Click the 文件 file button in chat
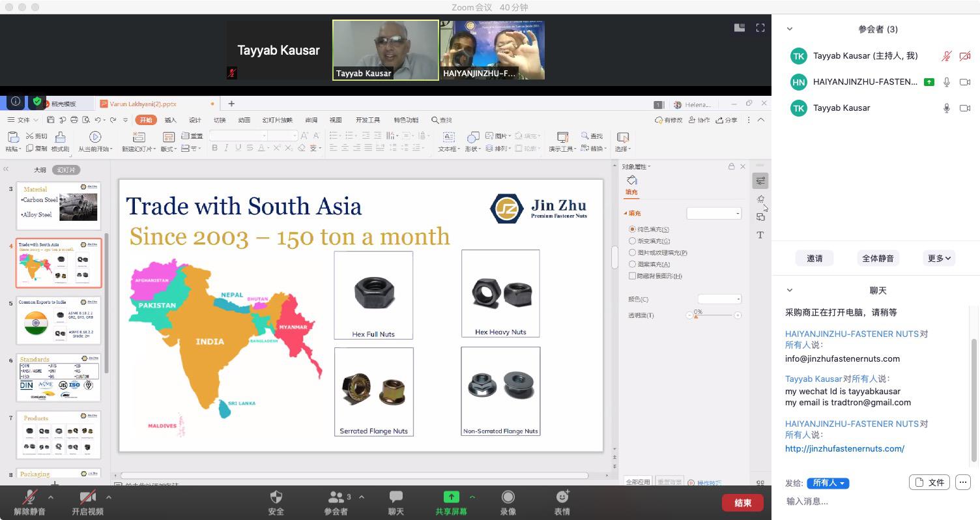The width and height of the screenshot is (980, 520). [930, 482]
